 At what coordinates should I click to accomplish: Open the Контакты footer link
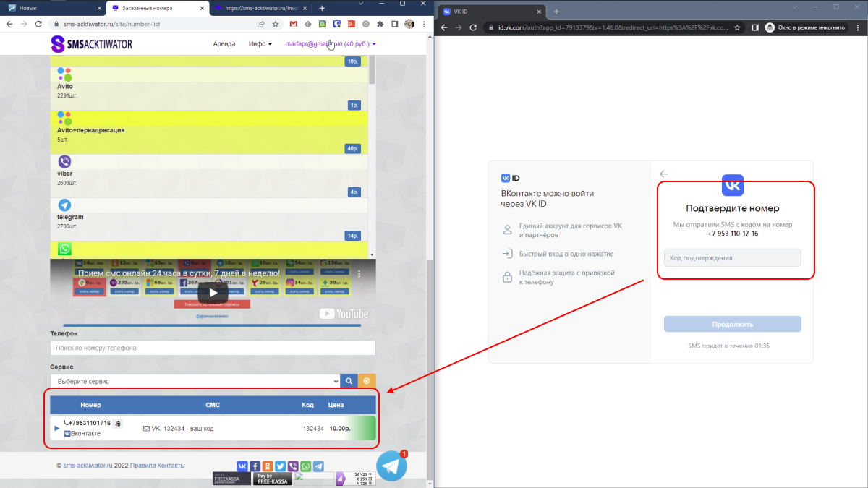click(171, 466)
